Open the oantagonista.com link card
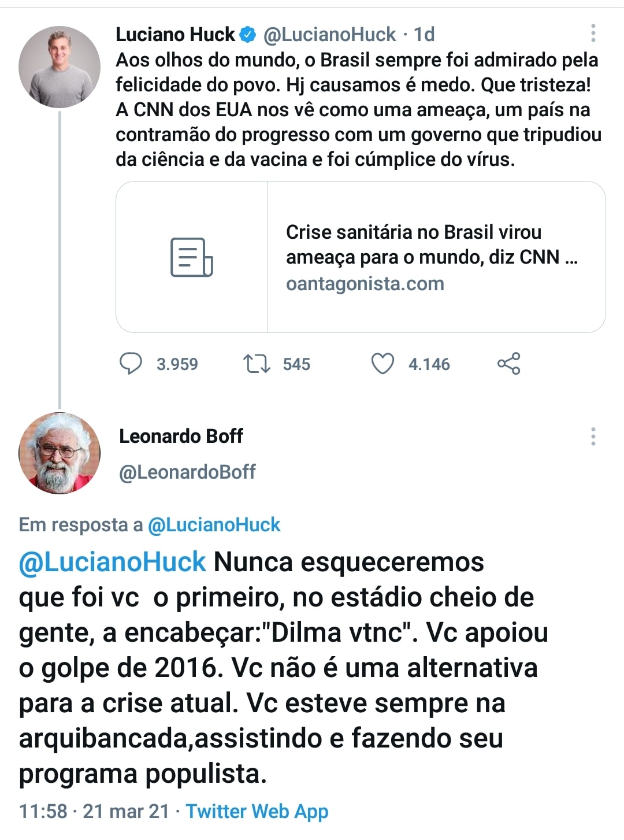 (365, 284)
